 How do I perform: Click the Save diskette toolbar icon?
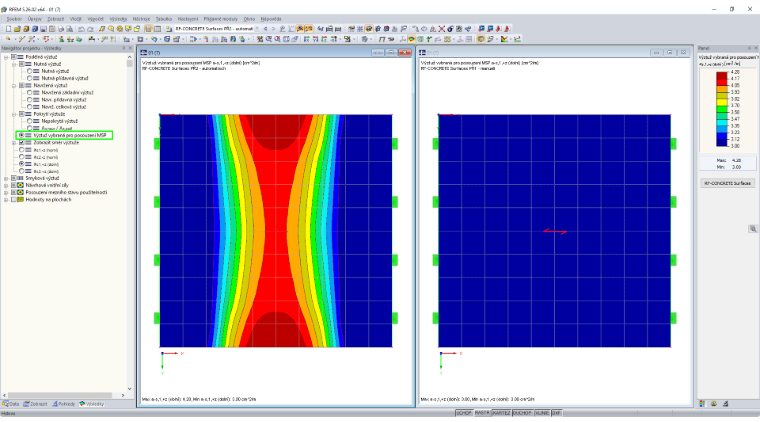43,29
